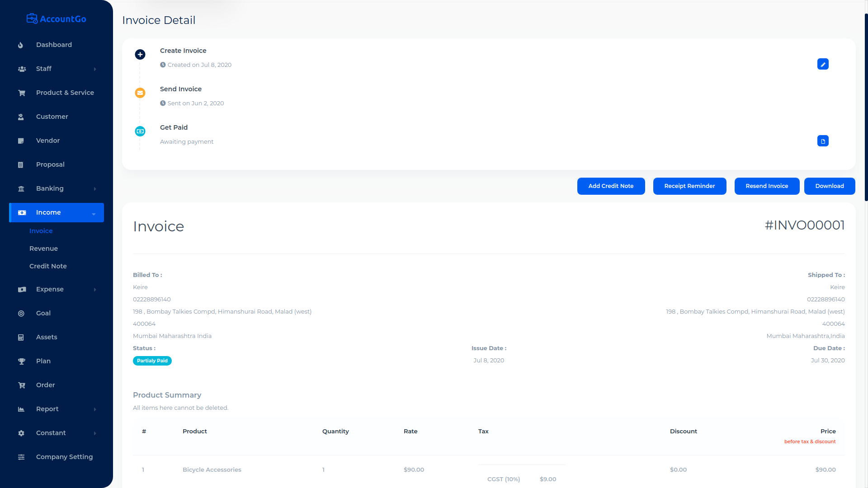Open the Revenue submenu item

coord(43,249)
